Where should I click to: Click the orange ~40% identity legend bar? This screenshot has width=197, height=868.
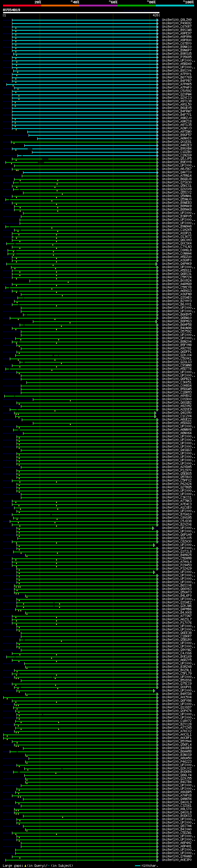(60, 6)
